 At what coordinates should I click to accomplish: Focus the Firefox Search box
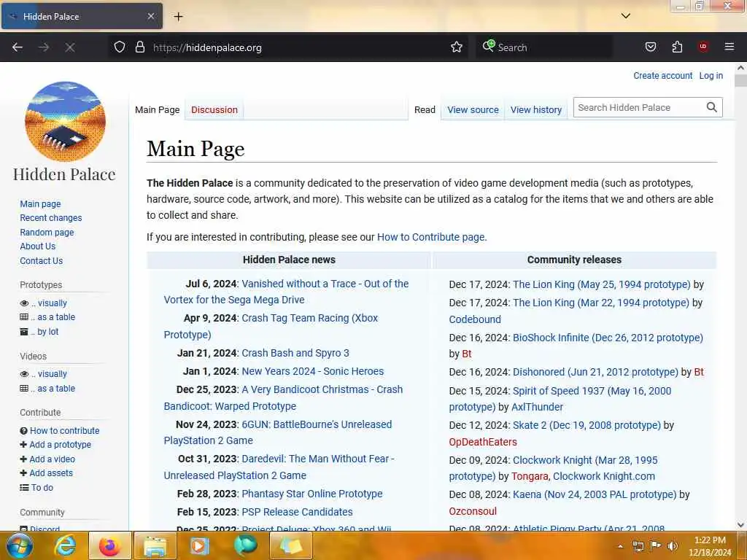(543, 47)
